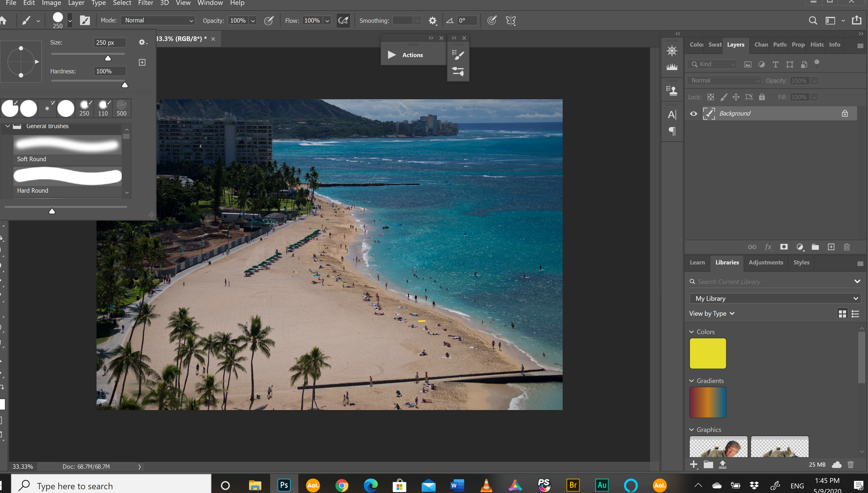Open the Filter menu
The height and width of the screenshot is (493, 868).
146,3
